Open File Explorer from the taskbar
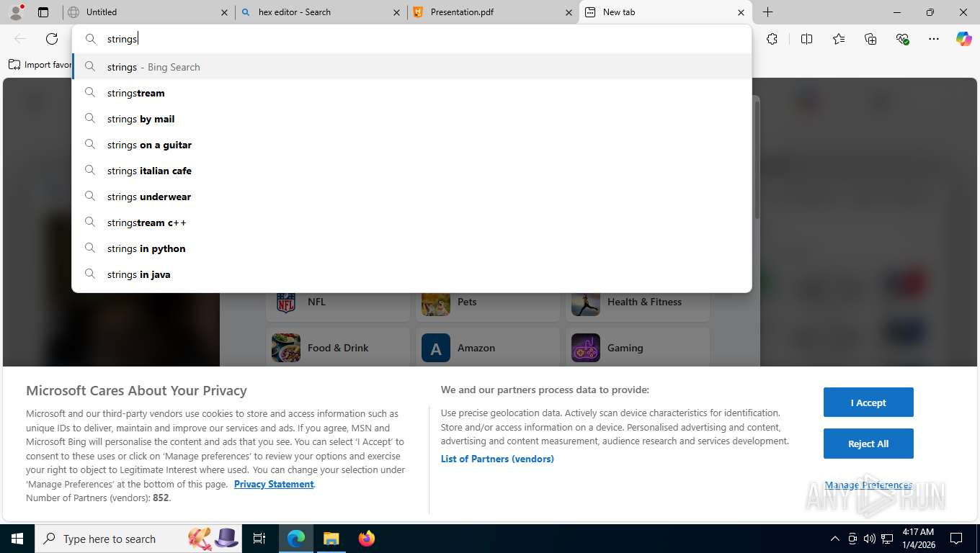 pyautogui.click(x=331, y=539)
